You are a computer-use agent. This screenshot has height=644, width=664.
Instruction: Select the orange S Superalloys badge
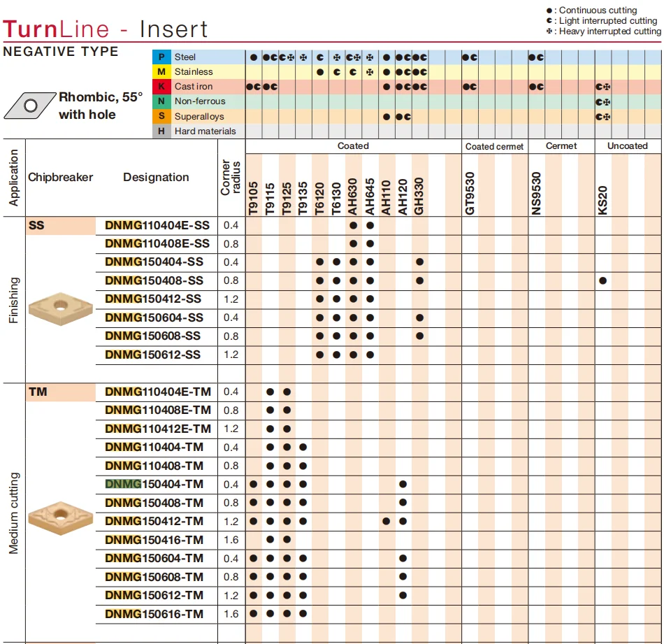click(161, 116)
